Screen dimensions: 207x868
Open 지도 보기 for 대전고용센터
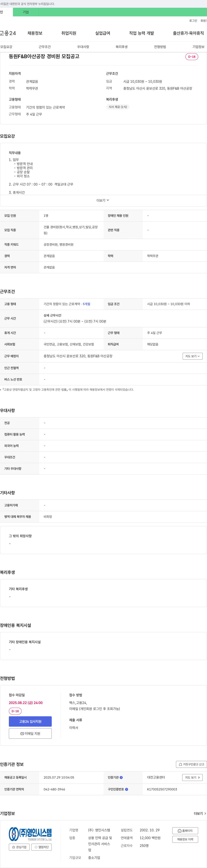[193, 777]
